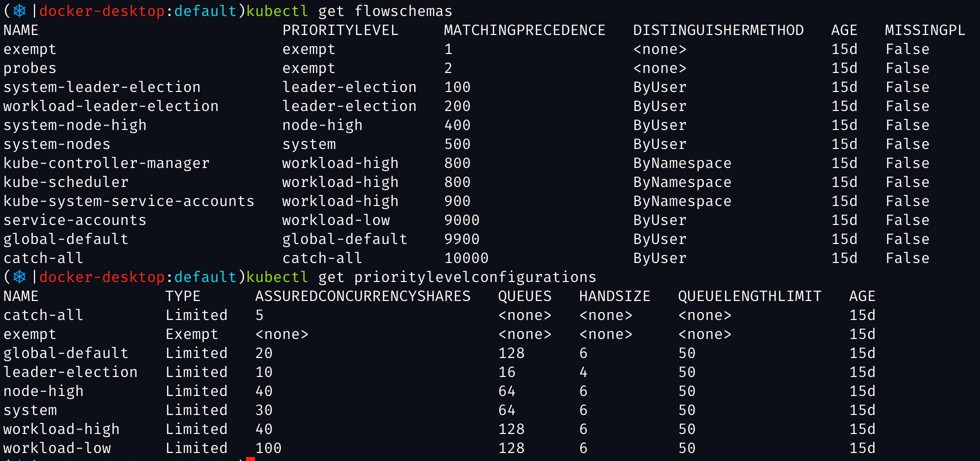The width and height of the screenshot is (980, 461).
Task: Click queues value '64' in the node-high row
Action: point(507,391)
